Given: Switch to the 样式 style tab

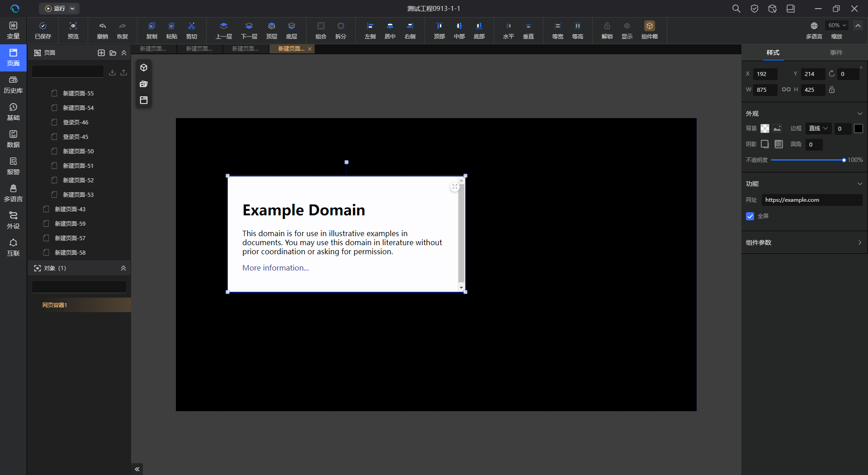Looking at the screenshot, I should tap(773, 52).
